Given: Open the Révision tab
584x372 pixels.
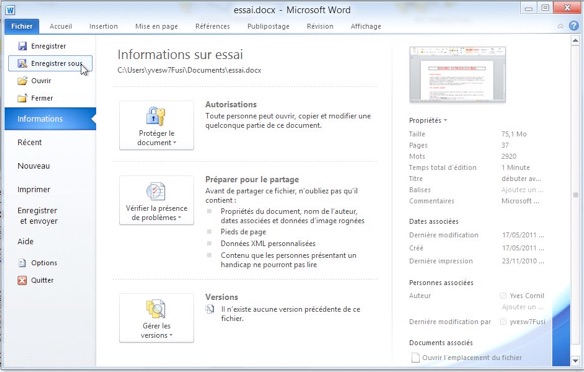Looking at the screenshot, I should (x=320, y=26).
